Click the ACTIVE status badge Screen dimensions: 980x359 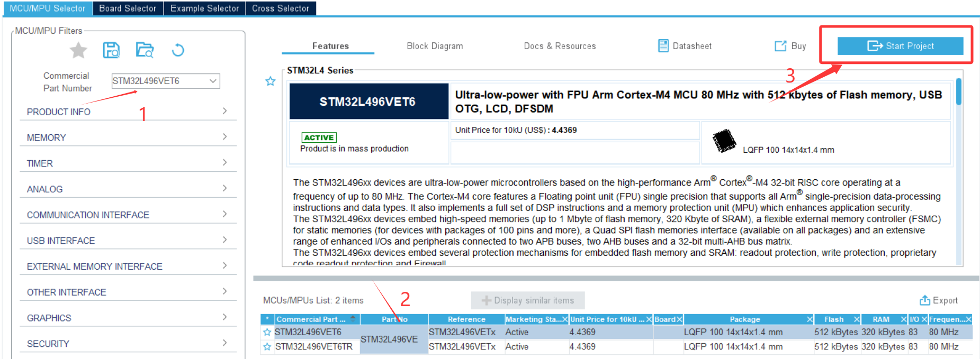point(319,137)
